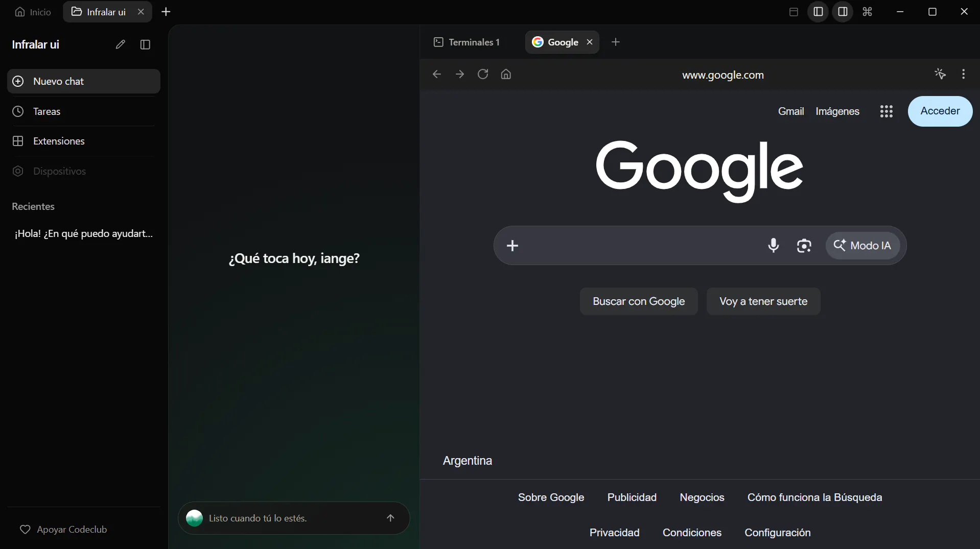Start voice search with the microphone
This screenshot has width=980, height=549.
(x=774, y=246)
